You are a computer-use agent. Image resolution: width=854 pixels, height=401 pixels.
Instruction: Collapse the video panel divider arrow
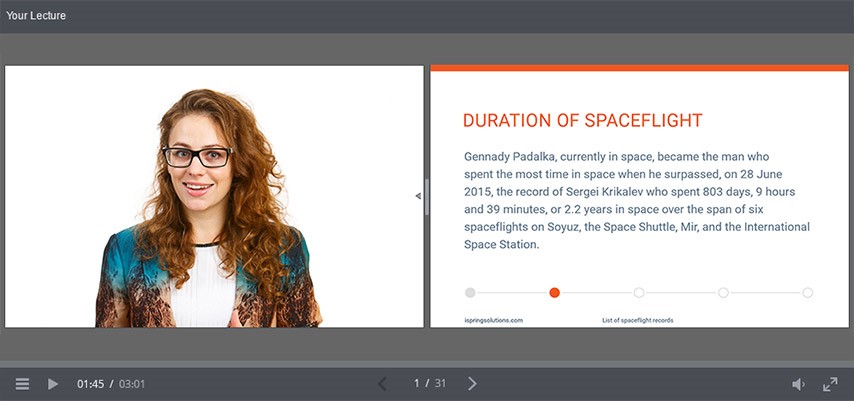click(x=418, y=196)
